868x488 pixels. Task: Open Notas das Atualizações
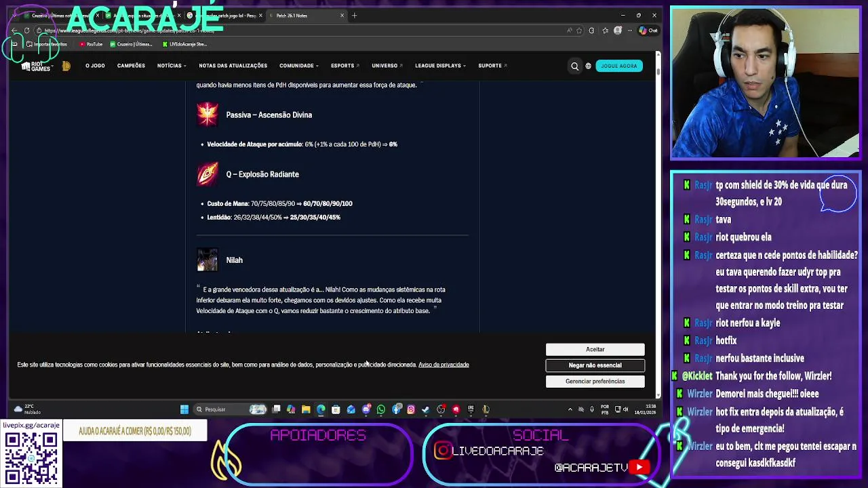(x=233, y=66)
